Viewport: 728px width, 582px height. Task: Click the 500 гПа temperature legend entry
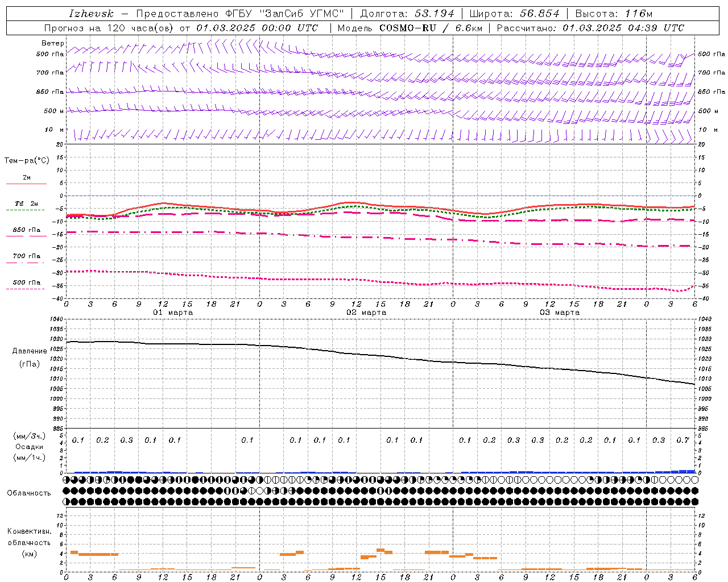point(27,282)
